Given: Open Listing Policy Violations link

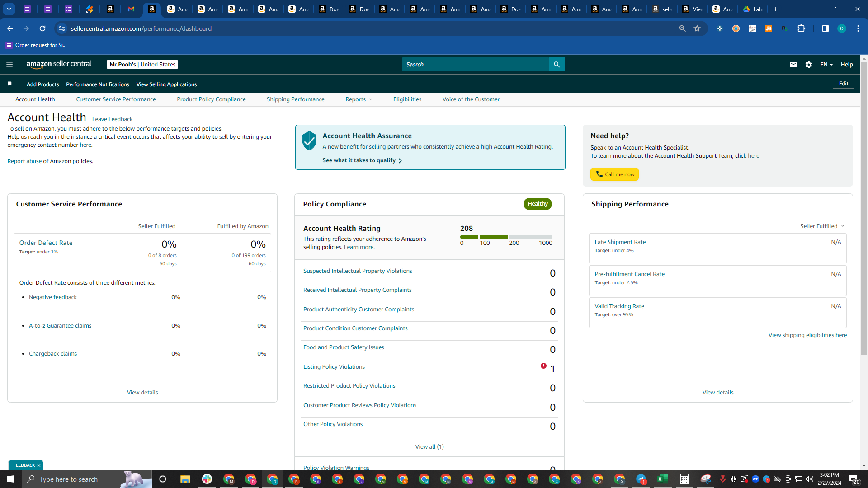Looking at the screenshot, I should point(334,367).
